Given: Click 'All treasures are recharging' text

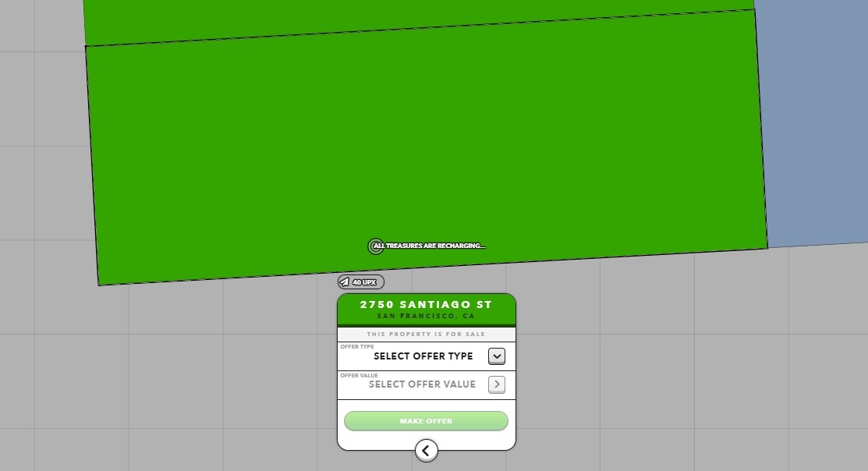Looking at the screenshot, I should (429, 246).
